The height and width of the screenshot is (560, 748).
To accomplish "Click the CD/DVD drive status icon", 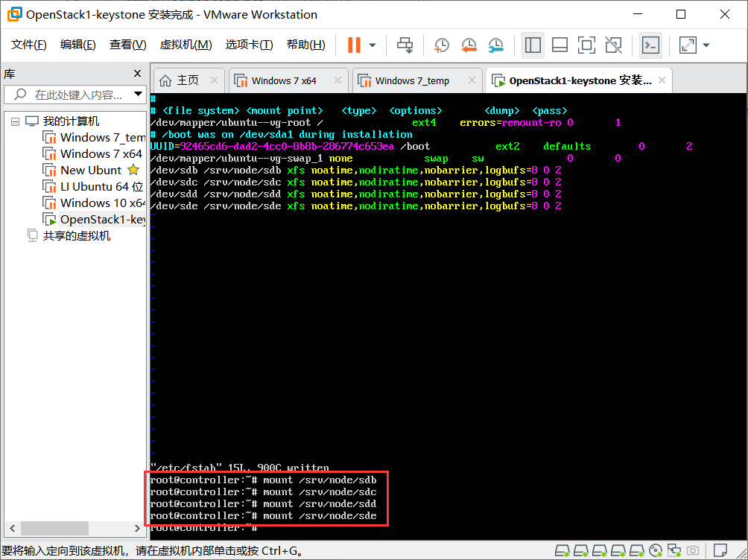I will 656,551.
